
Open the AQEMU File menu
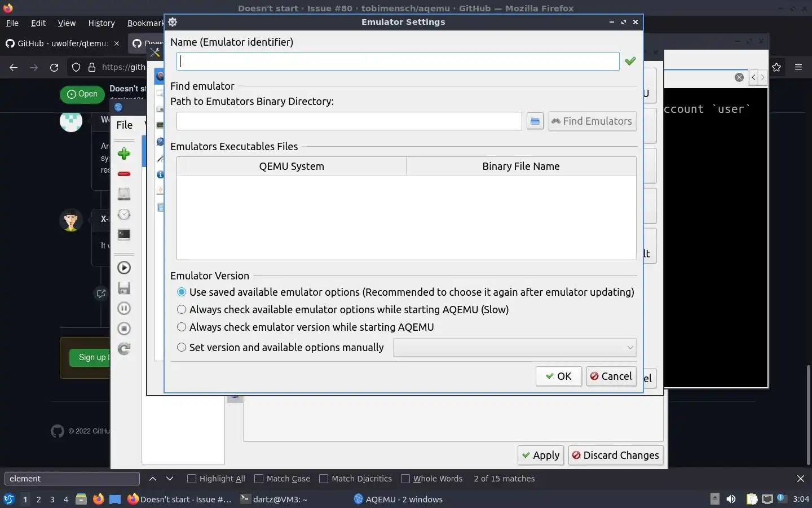click(x=125, y=125)
